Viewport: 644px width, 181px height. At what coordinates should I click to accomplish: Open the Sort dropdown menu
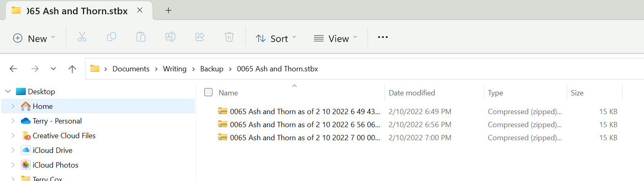tap(276, 38)
